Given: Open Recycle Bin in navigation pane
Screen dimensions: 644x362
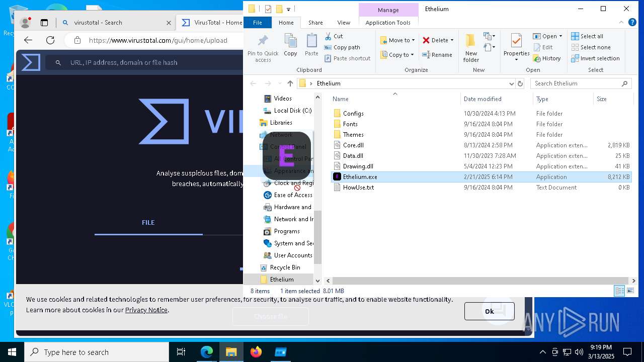Looking at the screenshot, I should tap(285, 267).
